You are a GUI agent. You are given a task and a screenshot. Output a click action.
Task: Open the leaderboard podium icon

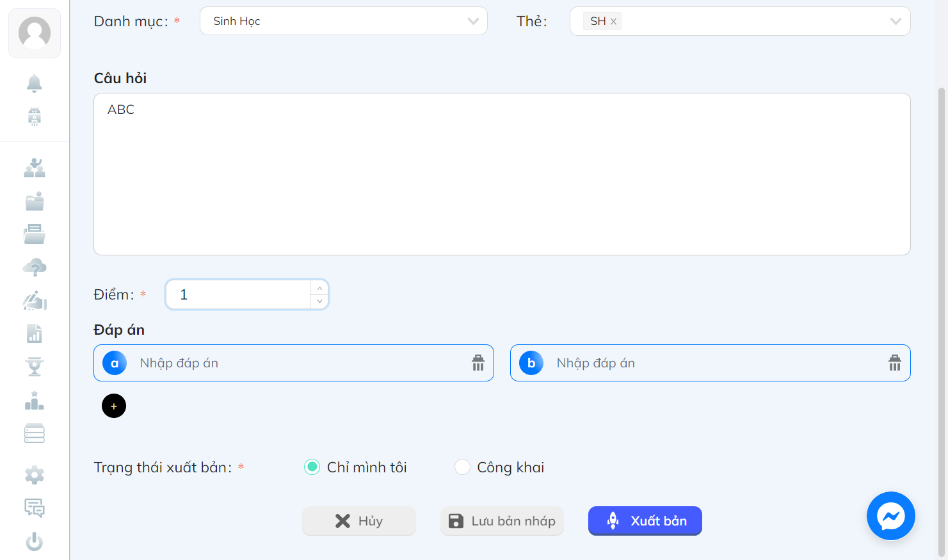pos(35,401)
